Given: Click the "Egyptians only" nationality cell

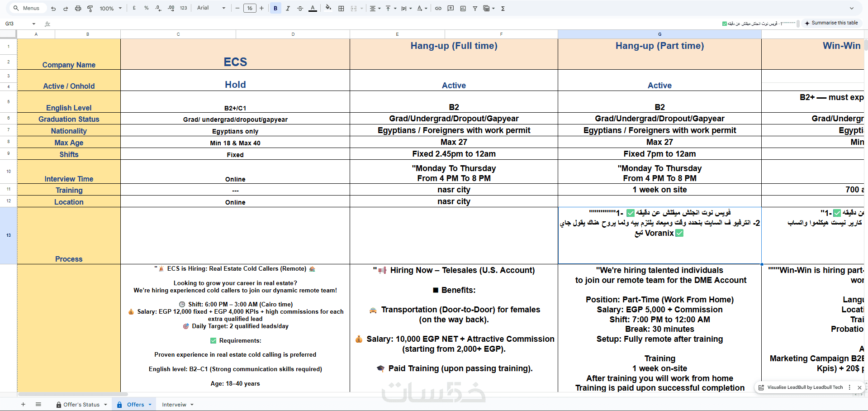Looking at the screenshot, I should 235,130.
